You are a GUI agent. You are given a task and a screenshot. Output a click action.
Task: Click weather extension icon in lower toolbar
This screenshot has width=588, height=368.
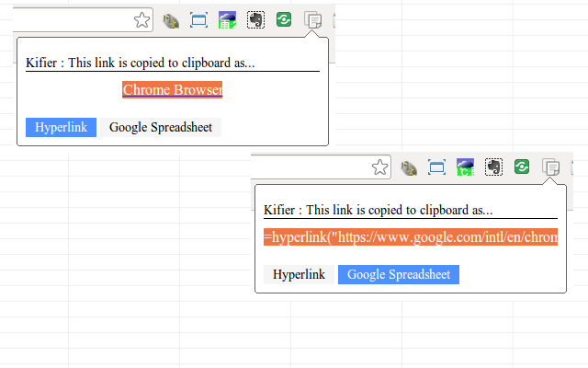tap(466, 167)
